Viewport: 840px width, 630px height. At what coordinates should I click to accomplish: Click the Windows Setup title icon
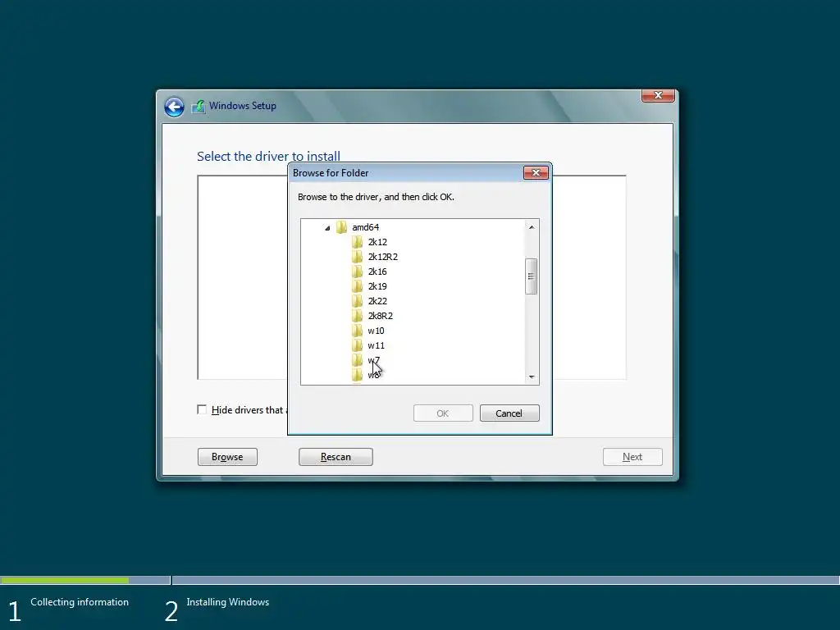pos(199,106)
